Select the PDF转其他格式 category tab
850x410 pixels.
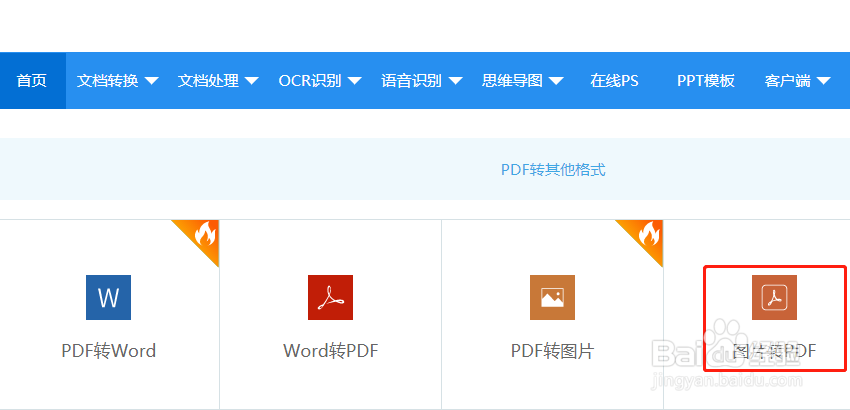tap(553, 170)
